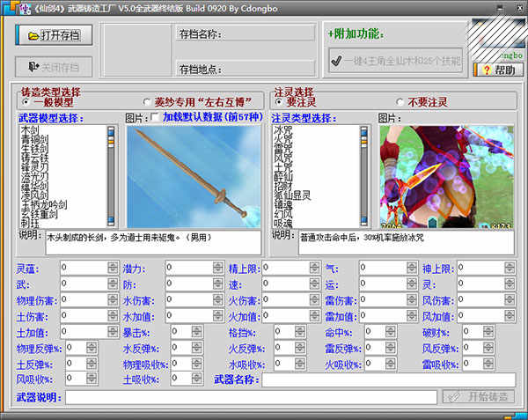Increase the 破财% value with up arrow
The image size is (528, 420).
[x=488, y=329]
